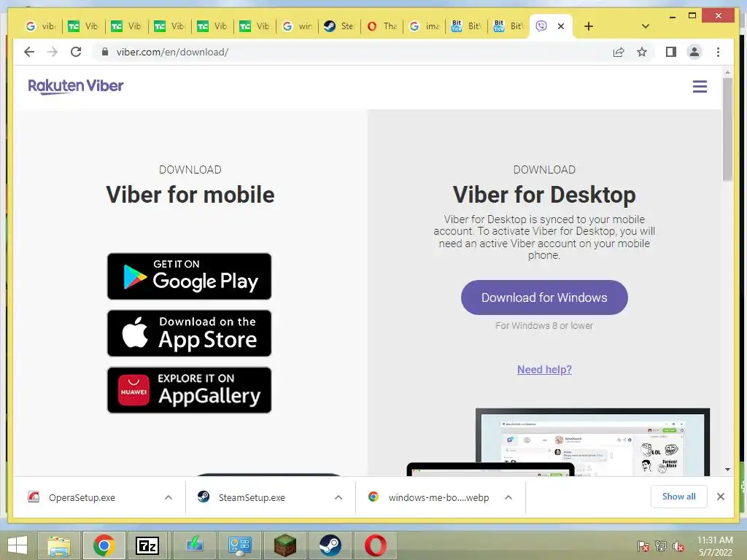Open Steam from the taskbar
747x560 pixels.
pyautogui.click(x=330, y=545)
